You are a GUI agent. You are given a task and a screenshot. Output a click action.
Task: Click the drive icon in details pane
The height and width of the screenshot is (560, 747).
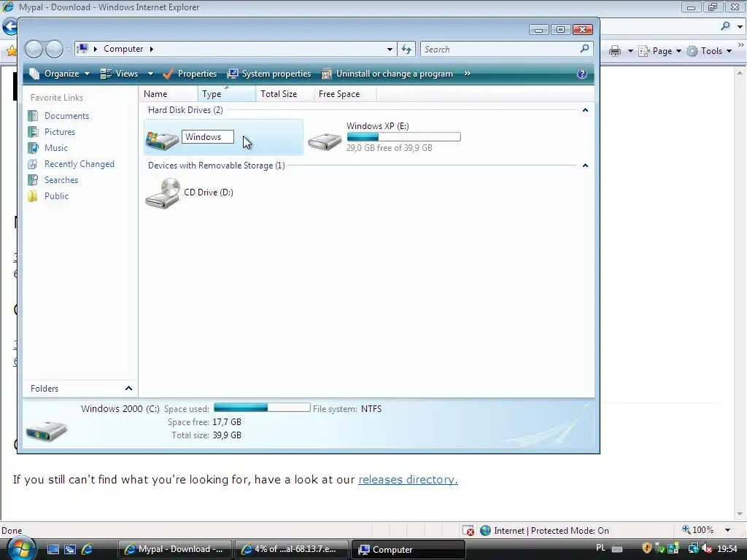(46, 431)
